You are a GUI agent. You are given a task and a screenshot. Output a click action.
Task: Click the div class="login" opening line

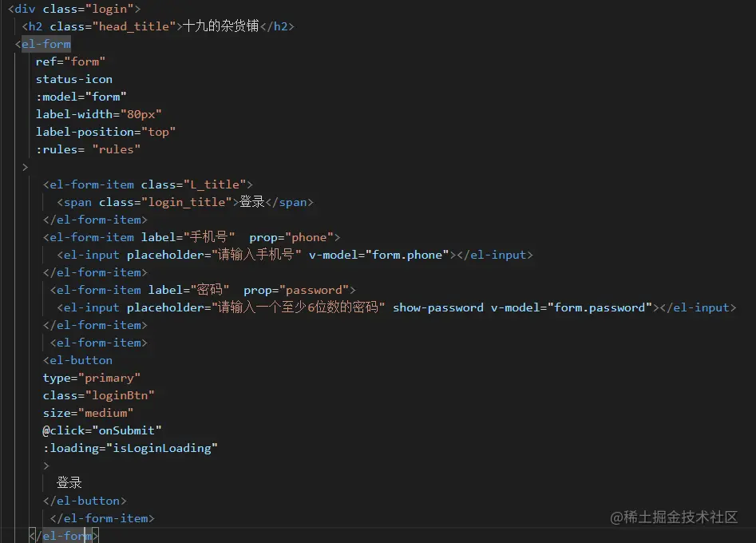tap(74, 9)
